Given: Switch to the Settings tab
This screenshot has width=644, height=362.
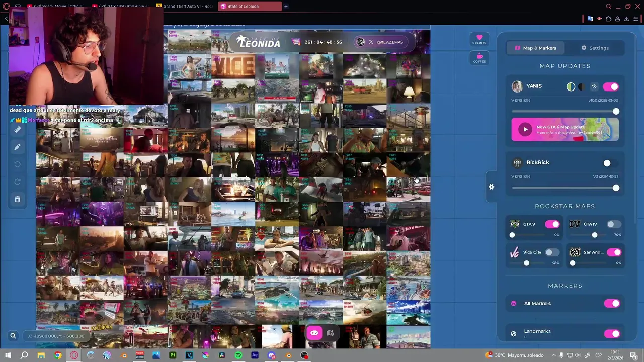Looking at the screenshot, I should [x=595, y=48].
